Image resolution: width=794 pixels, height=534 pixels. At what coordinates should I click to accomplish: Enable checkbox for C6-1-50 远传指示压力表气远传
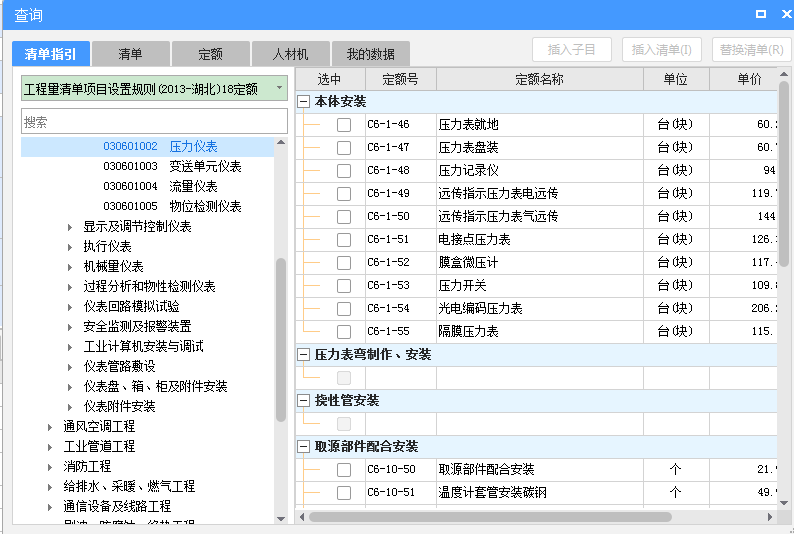[x=344, y=217]
